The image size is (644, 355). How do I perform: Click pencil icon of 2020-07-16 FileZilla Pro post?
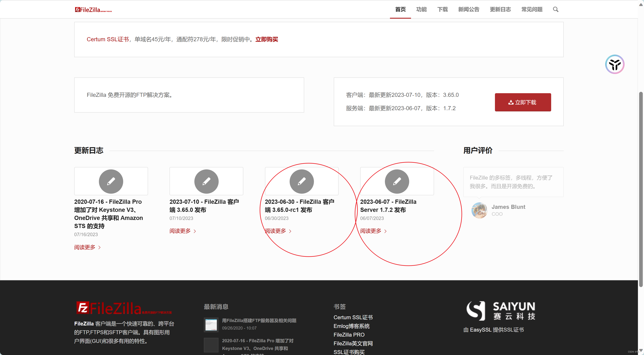pos(111,181)
